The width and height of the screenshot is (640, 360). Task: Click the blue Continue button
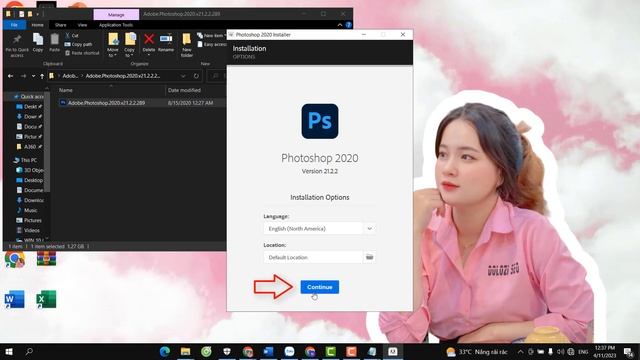point(320,287)
